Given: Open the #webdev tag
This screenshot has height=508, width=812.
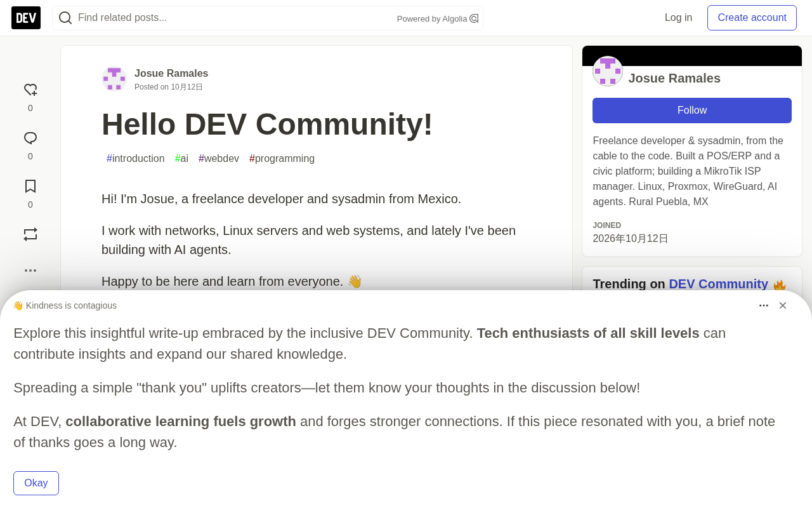Looking at the screenshot, I should coord(219,159).
